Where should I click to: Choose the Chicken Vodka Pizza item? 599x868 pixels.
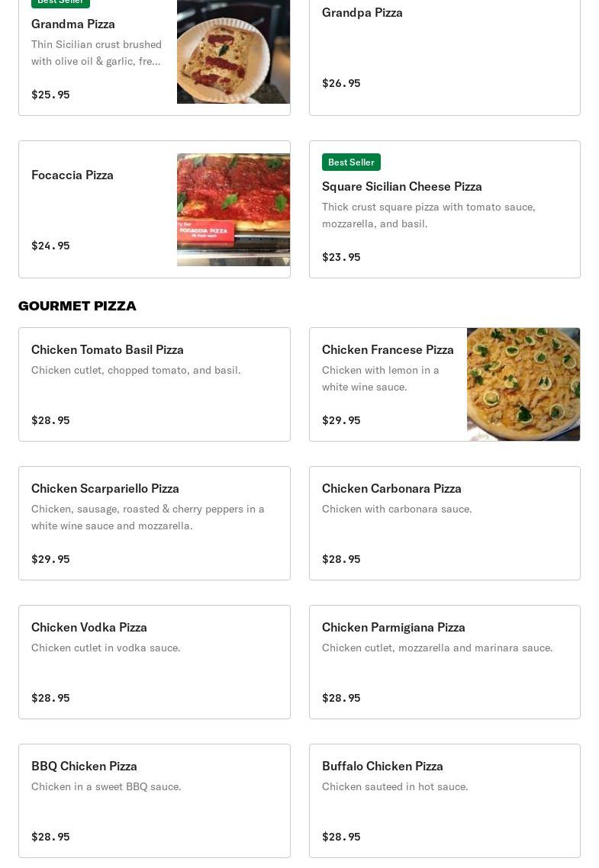pyautogui.click(x=154, y=662)
